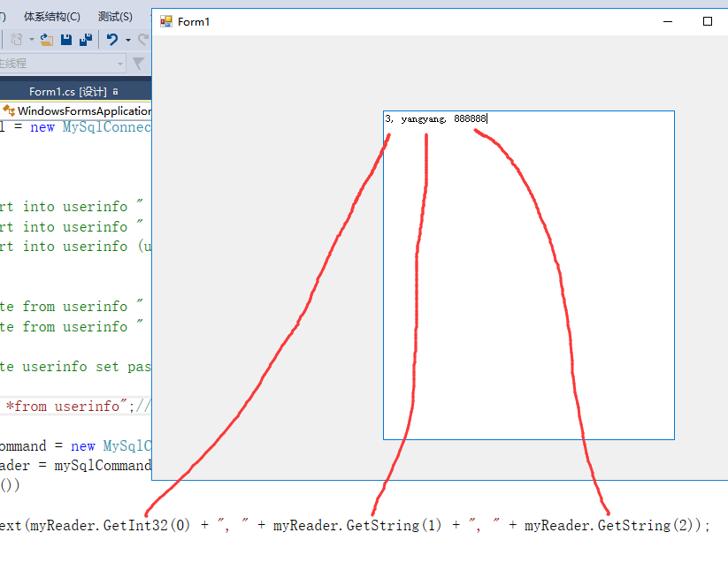Viewport: 728px width, 563px height.
Task: Click the Form1 icon in the window title bar
Action: 165,21
